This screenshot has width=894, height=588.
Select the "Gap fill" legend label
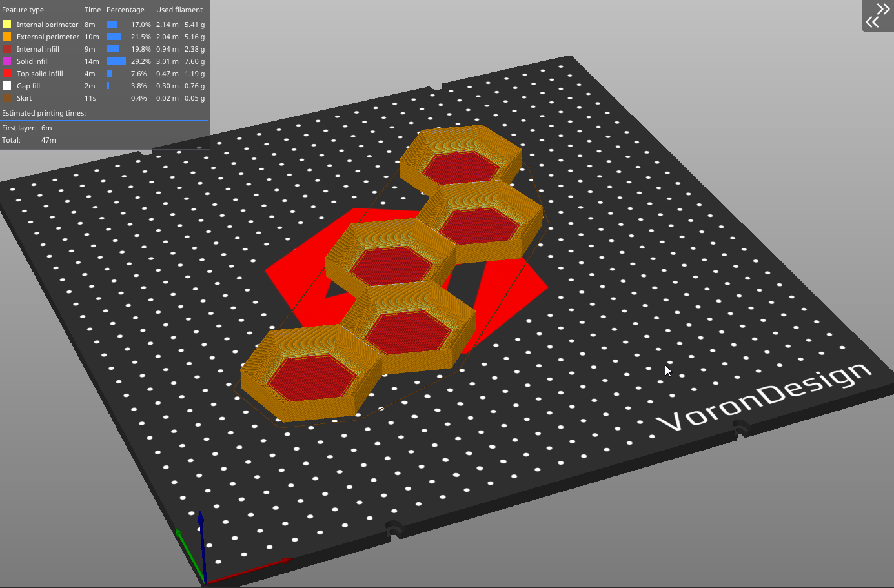coord(28,86)
